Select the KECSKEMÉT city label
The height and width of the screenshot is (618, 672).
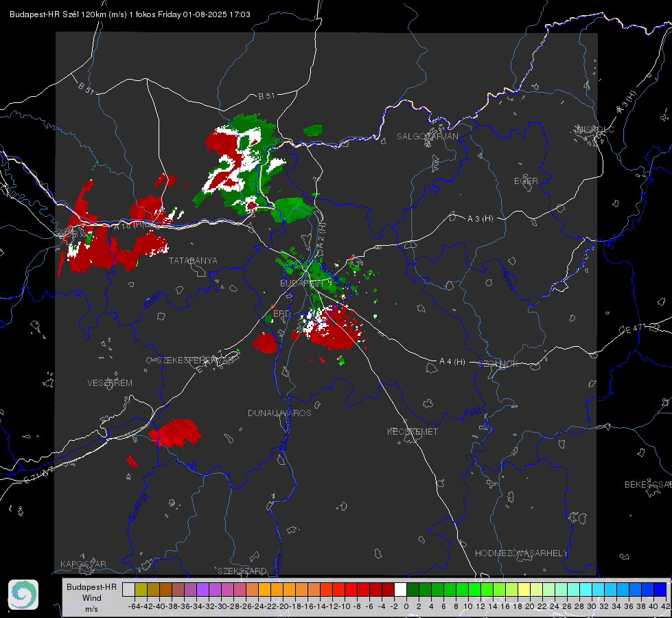(413, 431)
